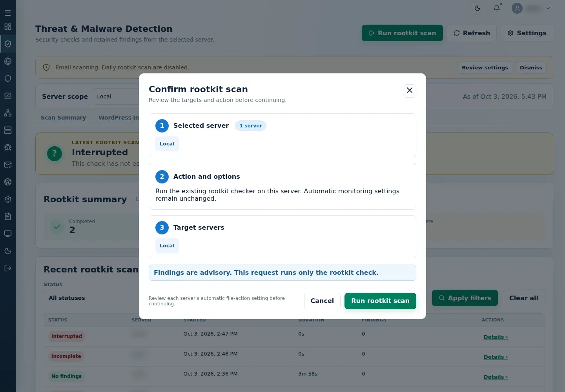Click the Apply filters button
565x392 pixels.
[x=465, y=298]
